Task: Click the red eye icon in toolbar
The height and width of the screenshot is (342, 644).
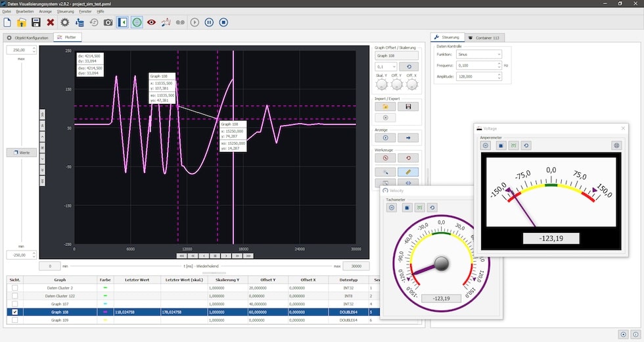Action: [x=151, y=22]
